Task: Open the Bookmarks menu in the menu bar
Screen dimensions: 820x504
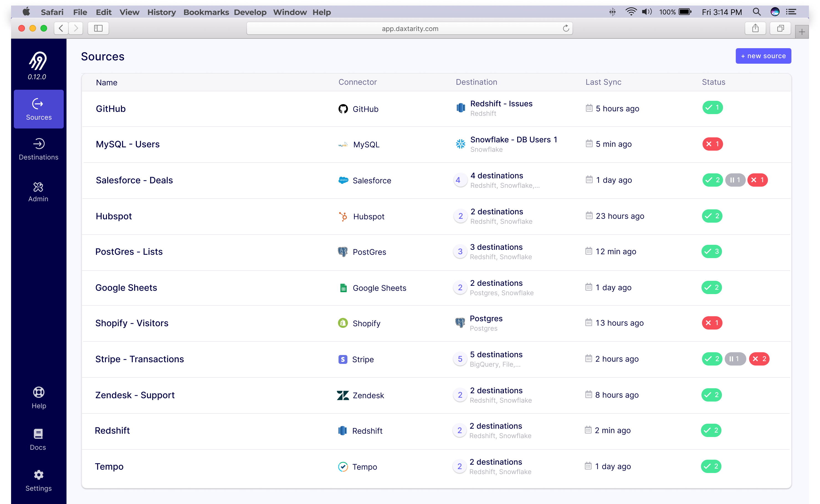Action: (x=206, y=12)
